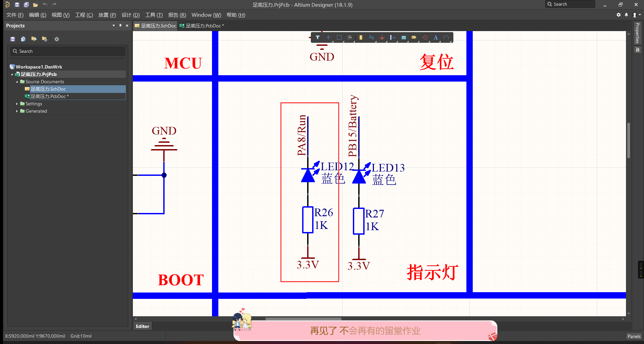644x344 pixels.
Task: Place a No ERC marker
Action: (425, 37)
